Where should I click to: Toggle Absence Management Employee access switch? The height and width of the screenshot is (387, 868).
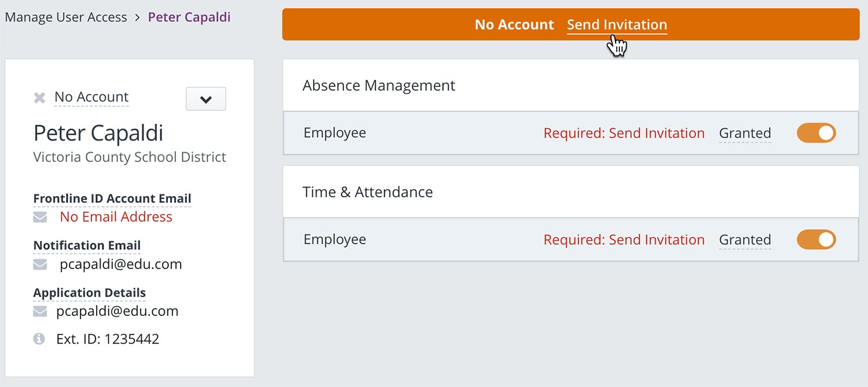816,133
